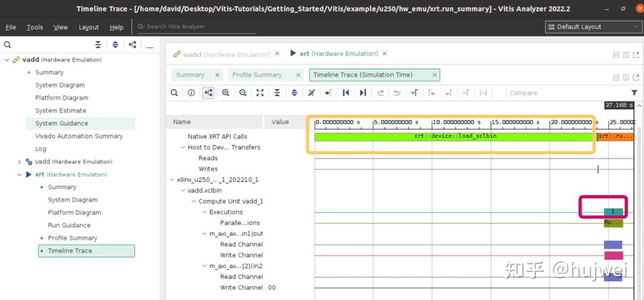Collapse the Host to Dev... Transfers row
Viewport: 644px width, 300px height.
(x=183, y=147)
